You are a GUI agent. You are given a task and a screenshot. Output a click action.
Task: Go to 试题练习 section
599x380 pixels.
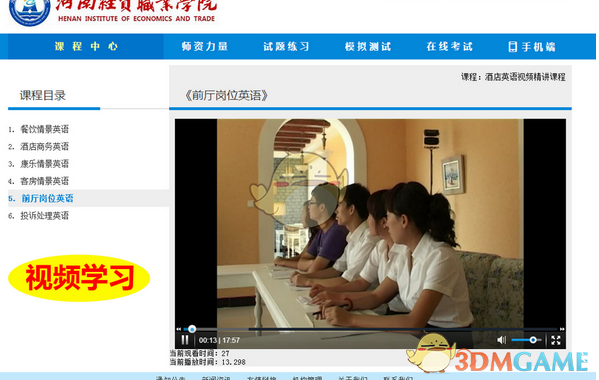click(x=286, y=47)
